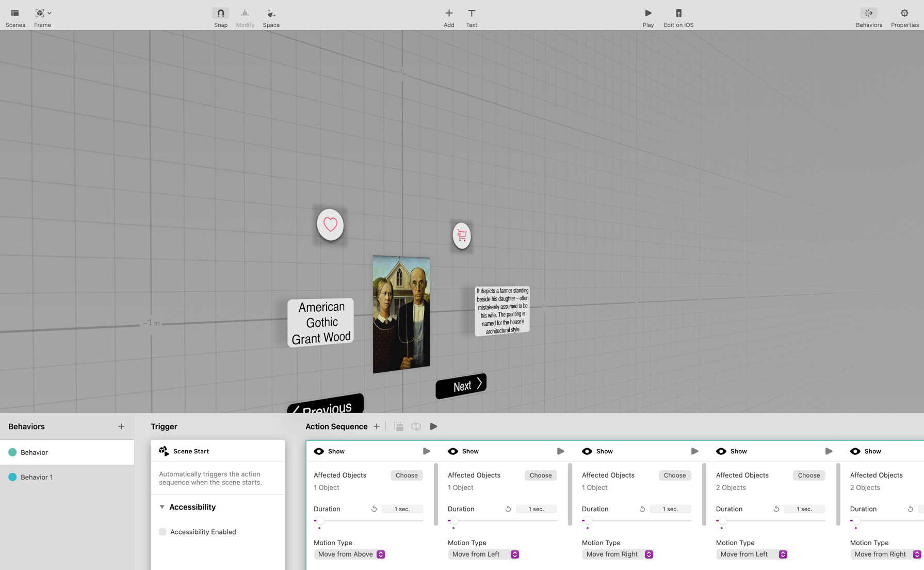Click eye icon of fourth Show action

click(x=721, y=451)
